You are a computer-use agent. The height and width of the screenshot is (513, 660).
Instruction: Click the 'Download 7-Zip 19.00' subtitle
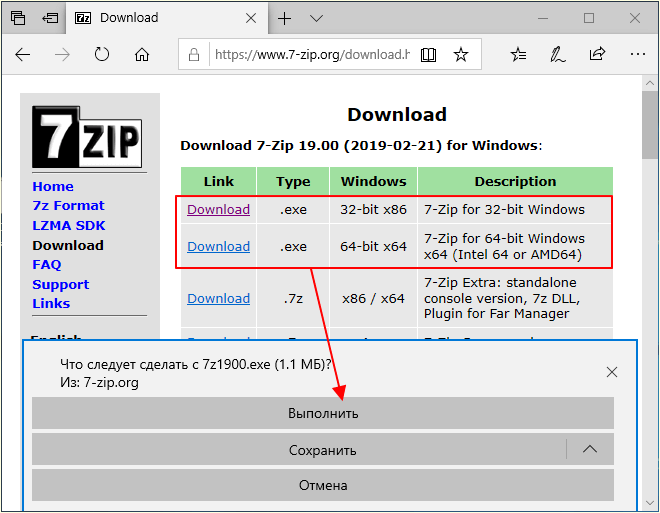[x=361, y=146]
